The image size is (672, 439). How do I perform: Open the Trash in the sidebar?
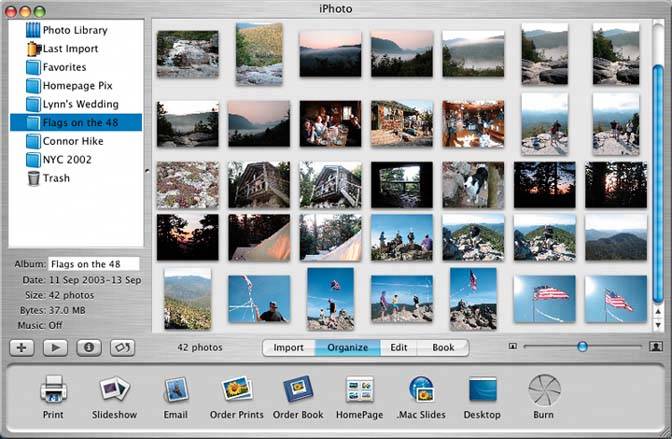click(56, 178)
